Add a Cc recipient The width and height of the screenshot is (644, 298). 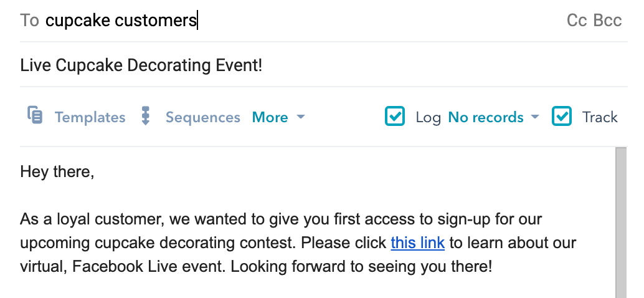[x=577, y=21]
